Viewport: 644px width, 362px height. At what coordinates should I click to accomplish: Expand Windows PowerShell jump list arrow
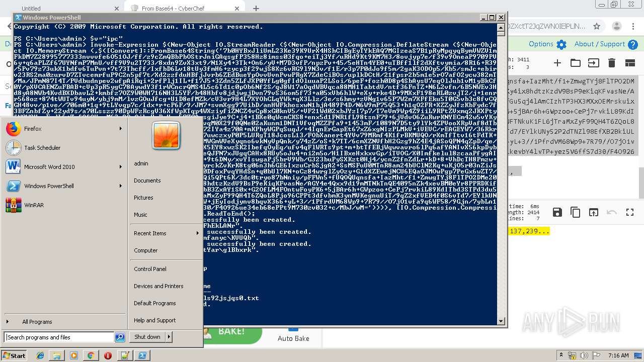(x=121, y=186)
